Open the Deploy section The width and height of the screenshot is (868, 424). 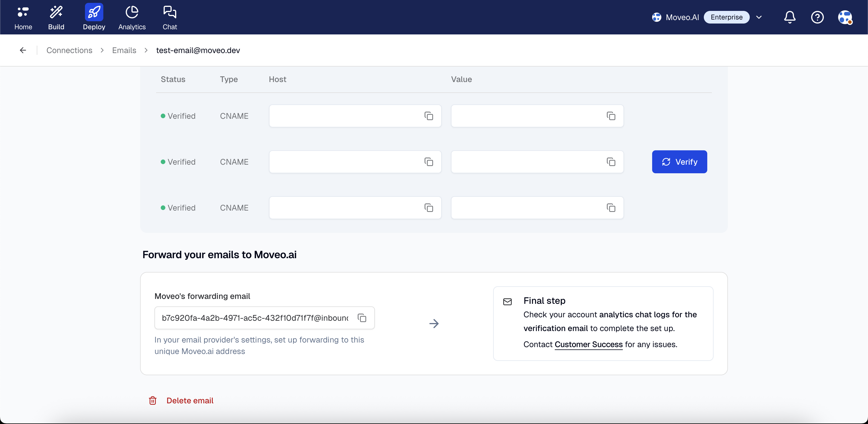click(x=94, y=17)
